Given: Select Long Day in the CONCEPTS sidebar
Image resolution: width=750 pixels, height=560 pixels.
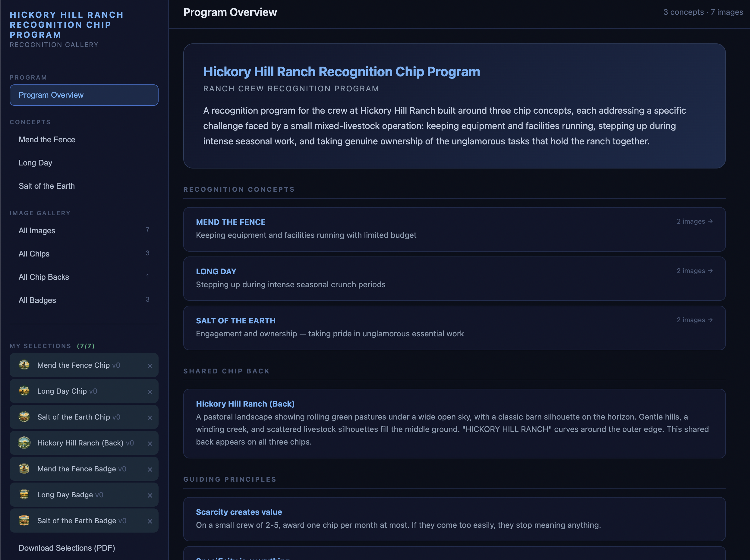Looking at the screenshot, I should click(35, 163).
